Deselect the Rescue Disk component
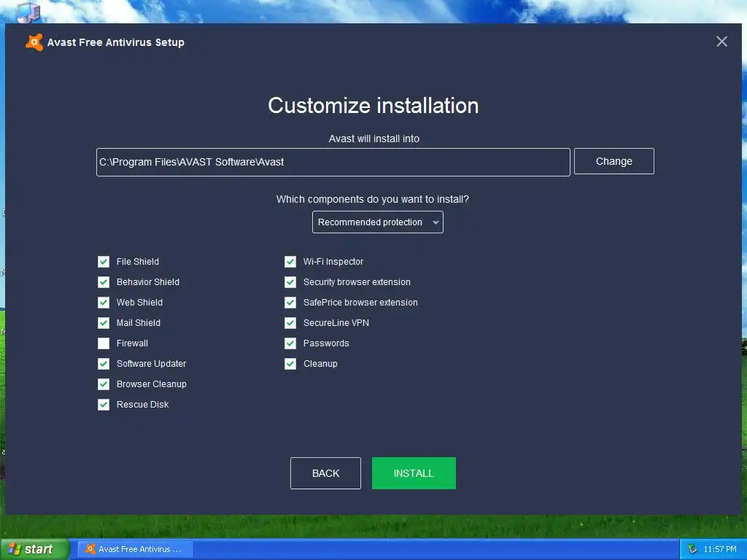This screenshot has height=560, width=747. point(104,405)
